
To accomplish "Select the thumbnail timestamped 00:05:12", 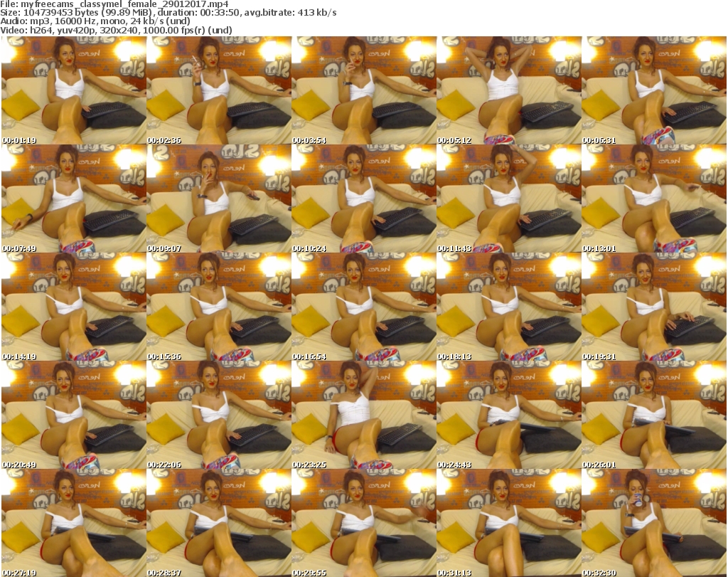I will point(509,90).
